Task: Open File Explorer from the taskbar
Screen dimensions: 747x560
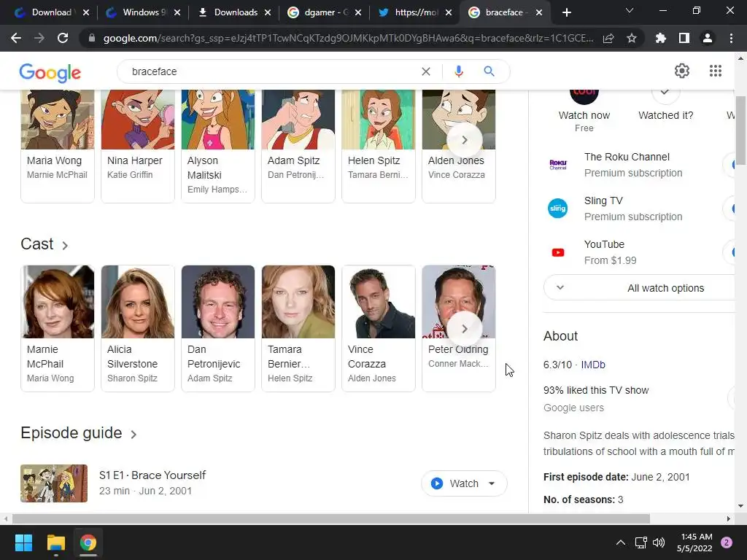Action: [55, 542]
